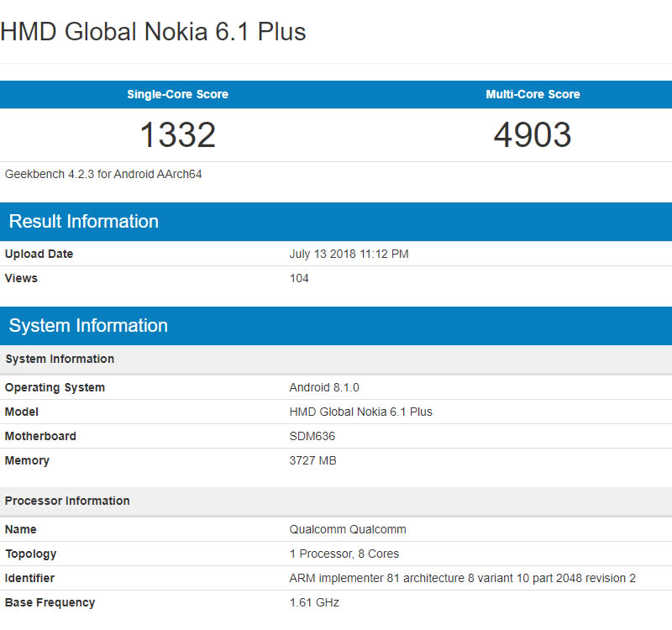
Task: Select the July 13 2018 11:12 PM date
Action: [349, 254]
